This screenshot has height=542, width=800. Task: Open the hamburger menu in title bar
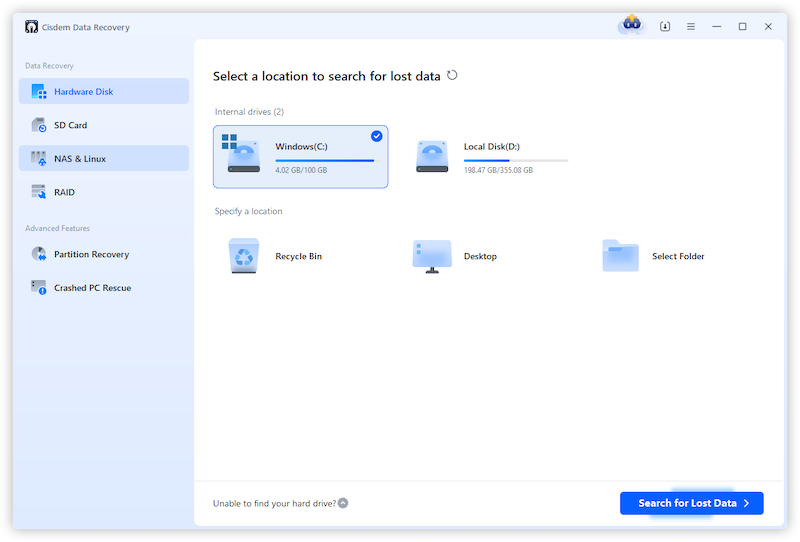tap(691, 27)
